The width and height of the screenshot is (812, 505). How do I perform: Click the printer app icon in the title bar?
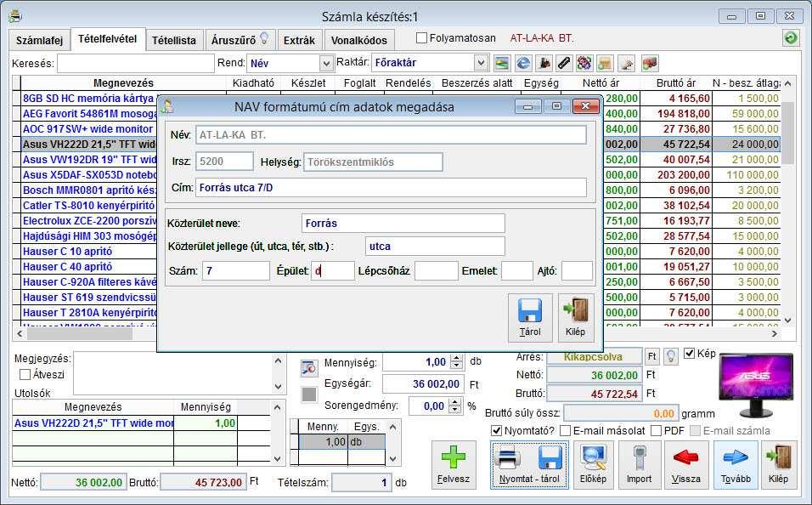click(x=15, y=16)
